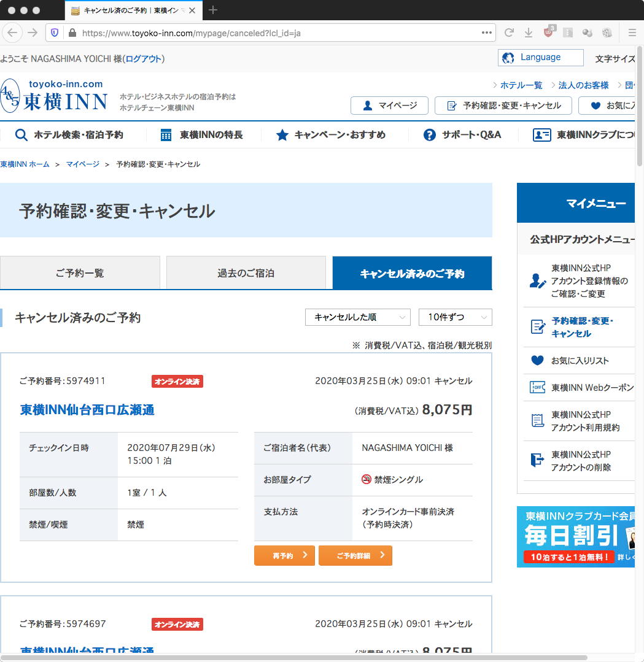Click the アカウントの削除 exit icon
The image size is (644, 662).
pos(537,460)
